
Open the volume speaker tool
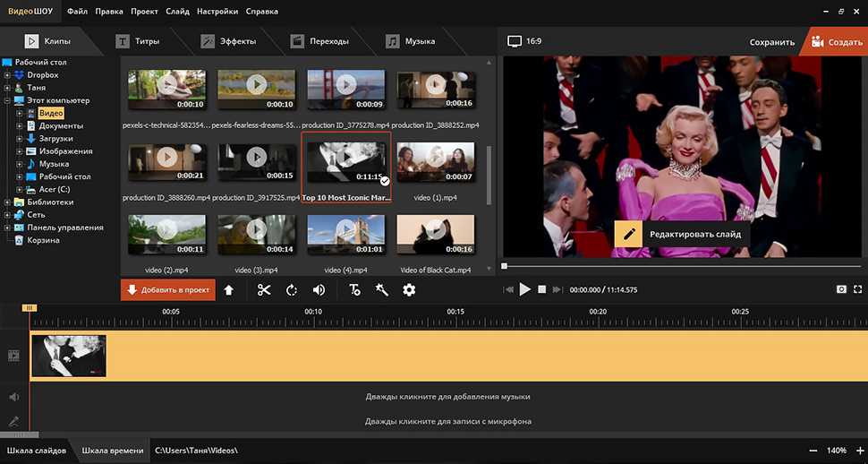tap(319, 289)
